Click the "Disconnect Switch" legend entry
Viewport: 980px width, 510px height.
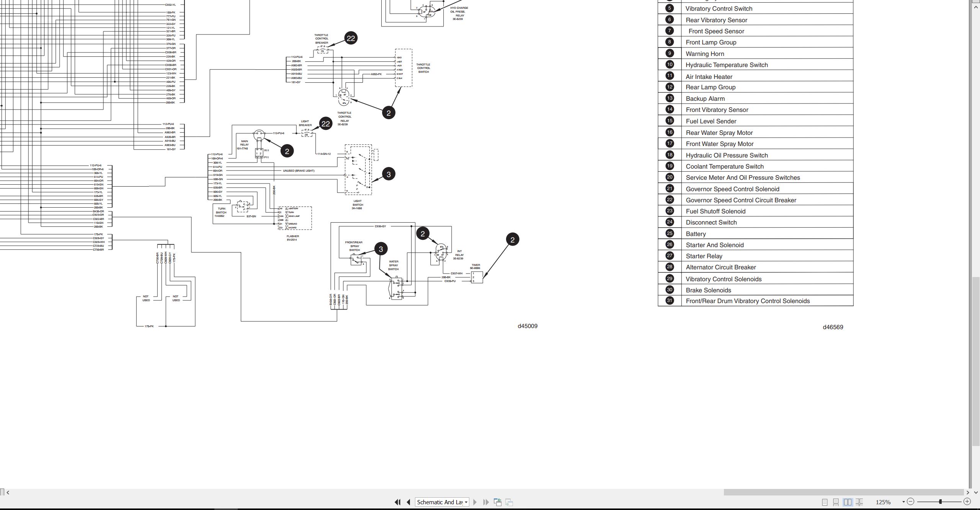[711, 222]
